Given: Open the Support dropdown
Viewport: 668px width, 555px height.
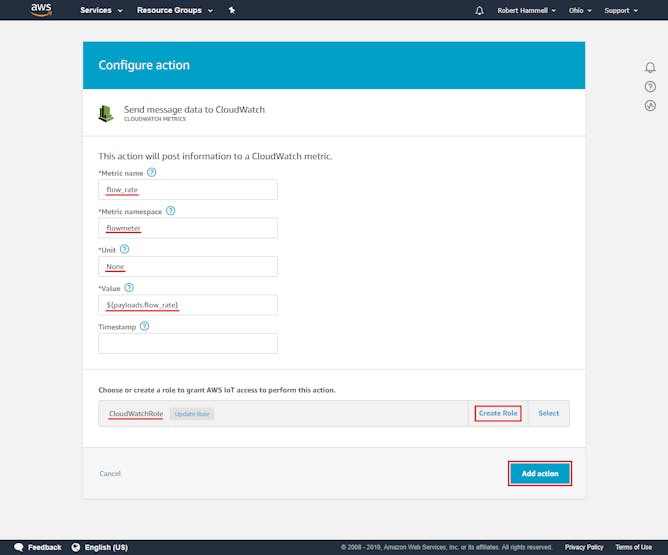Looking at the screenshot, I should (x=621, y=11).
